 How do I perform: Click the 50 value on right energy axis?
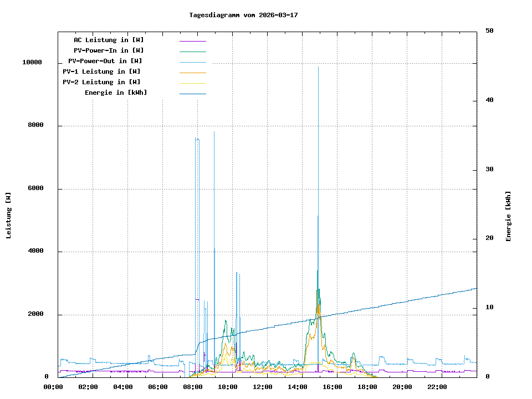pos(489,31)
